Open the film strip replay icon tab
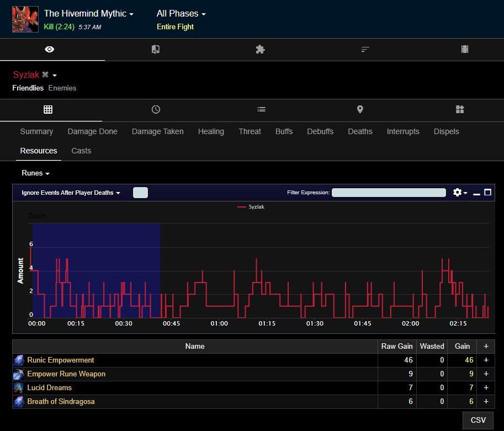The height and width of the screenshot is (431, 504). pos(464,49)
